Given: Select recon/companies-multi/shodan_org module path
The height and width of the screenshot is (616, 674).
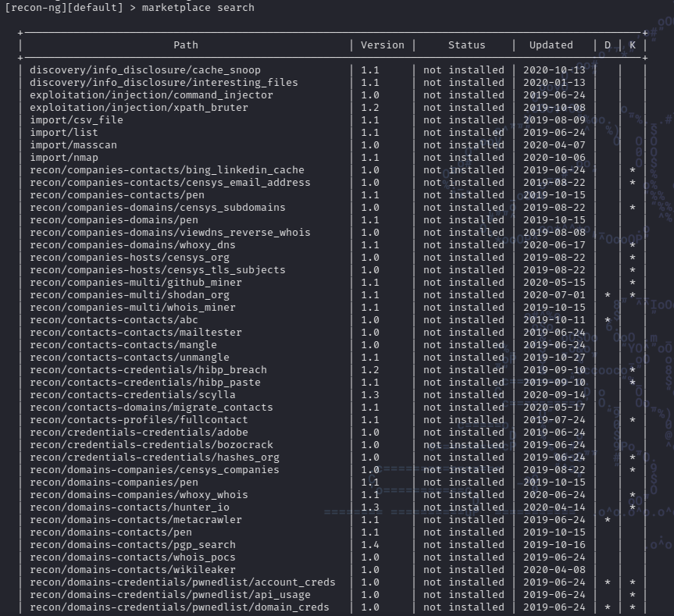Looking at the screenshot, I should click(x=130, y=295).
